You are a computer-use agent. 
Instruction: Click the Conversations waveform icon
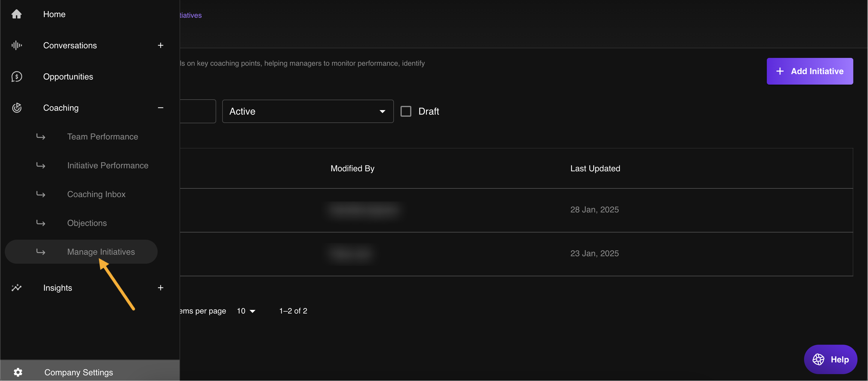(17, 45)
